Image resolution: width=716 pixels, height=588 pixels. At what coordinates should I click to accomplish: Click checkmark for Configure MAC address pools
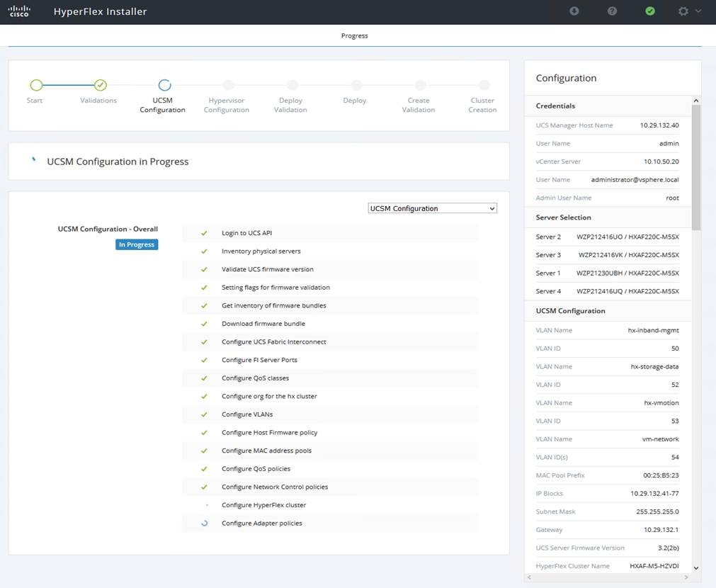(204, 451)
